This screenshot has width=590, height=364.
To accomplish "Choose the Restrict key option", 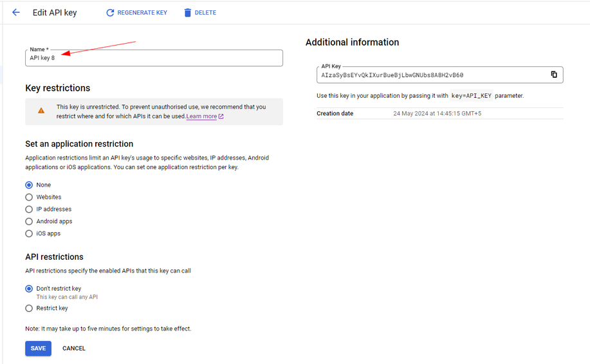I will [29, 308].
